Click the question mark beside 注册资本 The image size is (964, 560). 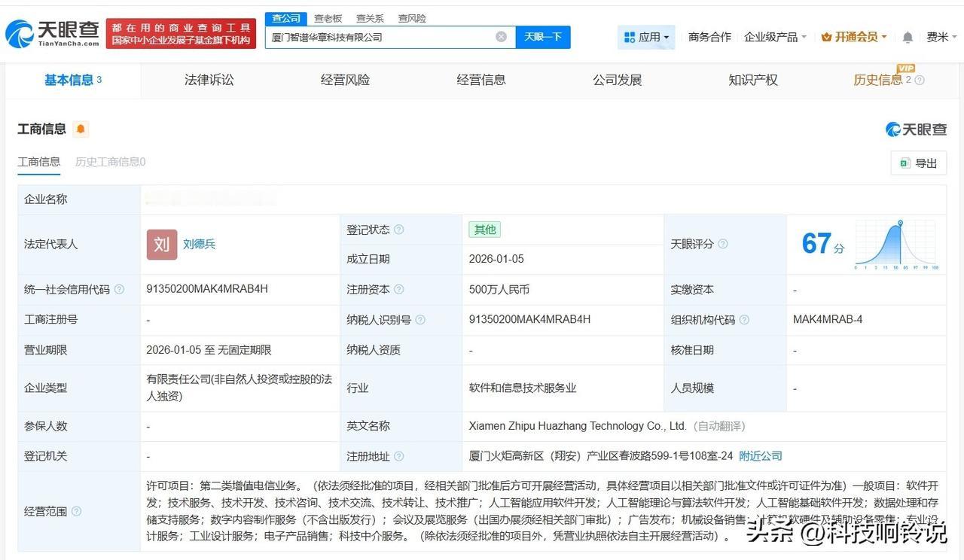click(x=398, y=289)
